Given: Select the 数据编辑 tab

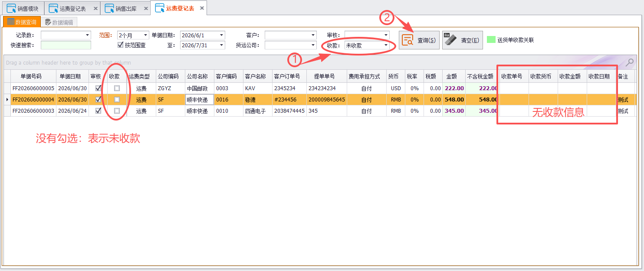Looking at the screenshot, I should [x=59, y=22].
